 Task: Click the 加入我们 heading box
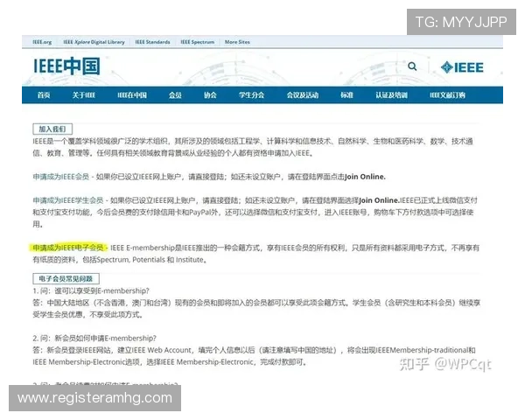52,129
